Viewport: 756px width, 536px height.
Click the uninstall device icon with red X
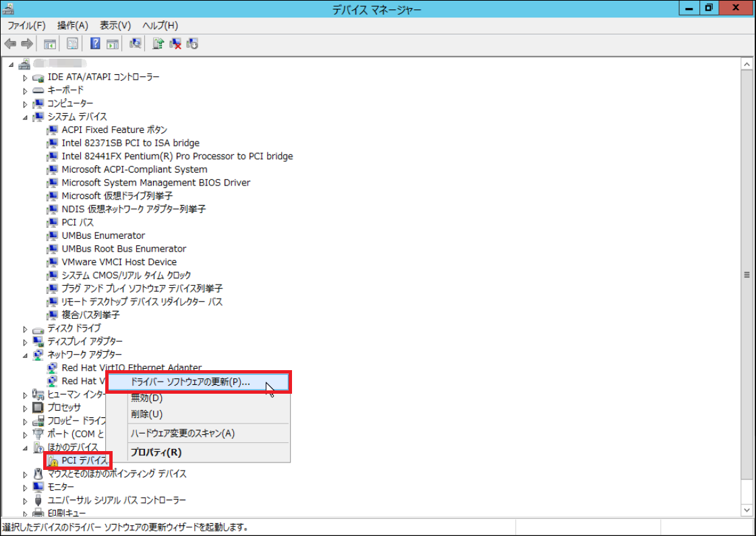click(175, 44)
